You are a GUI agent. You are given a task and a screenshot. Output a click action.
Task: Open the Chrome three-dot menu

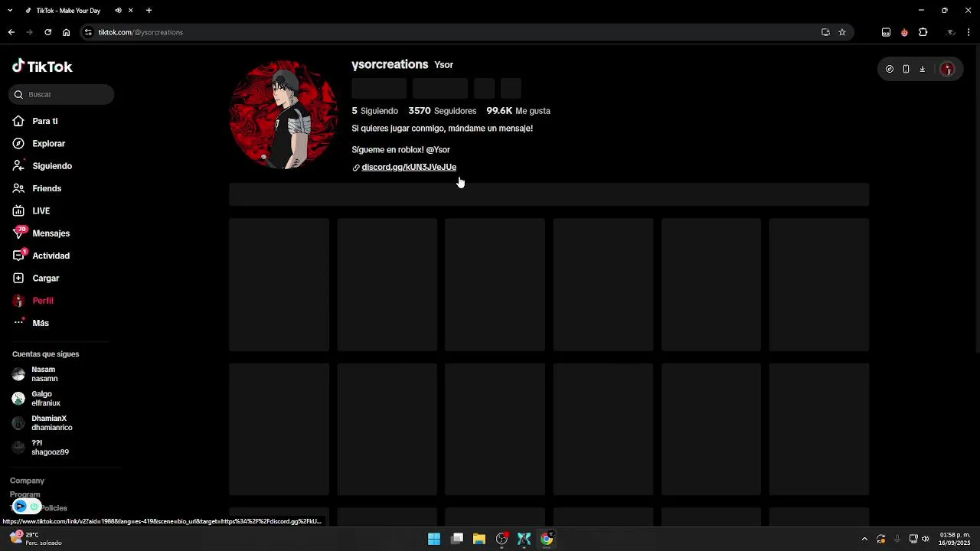point(969,32)
